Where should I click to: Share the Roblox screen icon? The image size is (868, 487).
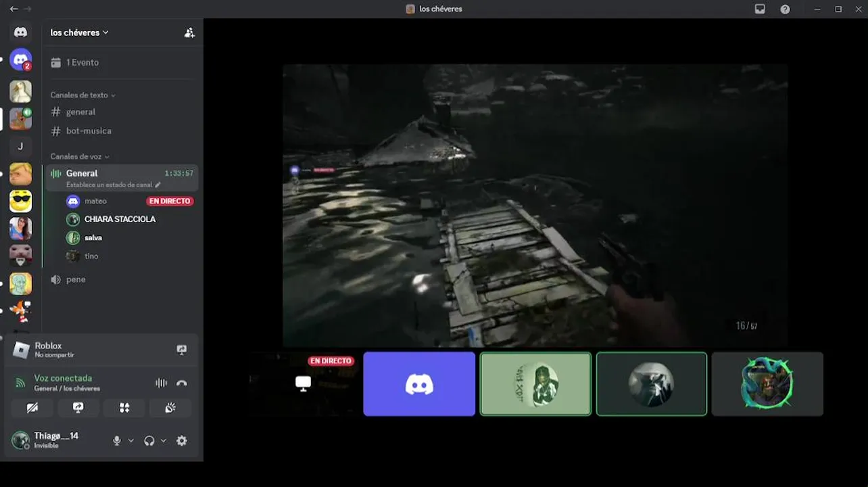181,350
